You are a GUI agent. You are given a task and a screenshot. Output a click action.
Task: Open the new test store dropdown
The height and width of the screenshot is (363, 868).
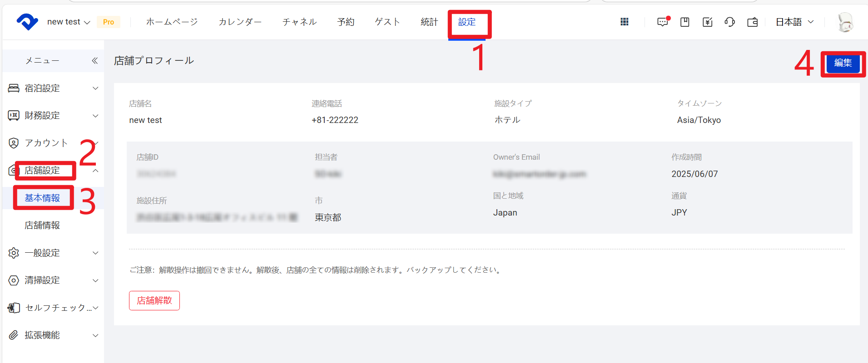(x=68, y=22)
